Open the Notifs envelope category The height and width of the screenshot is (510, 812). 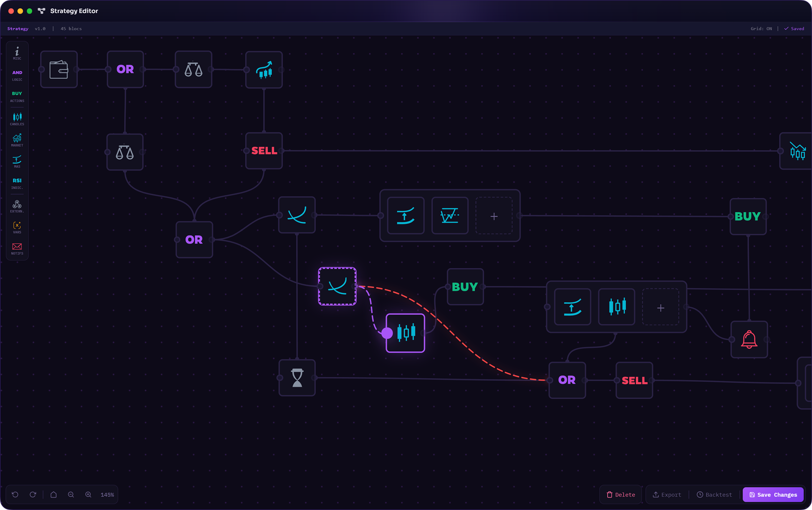tap(17, 249)
